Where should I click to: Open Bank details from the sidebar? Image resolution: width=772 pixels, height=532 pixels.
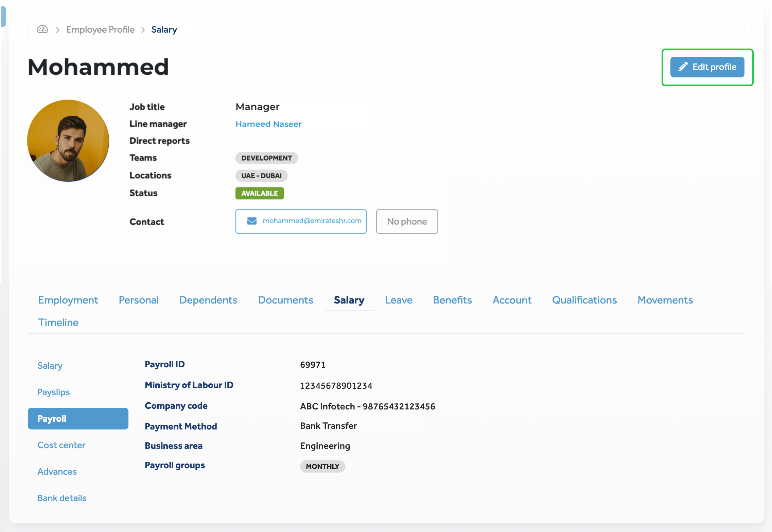click(62, 498)
